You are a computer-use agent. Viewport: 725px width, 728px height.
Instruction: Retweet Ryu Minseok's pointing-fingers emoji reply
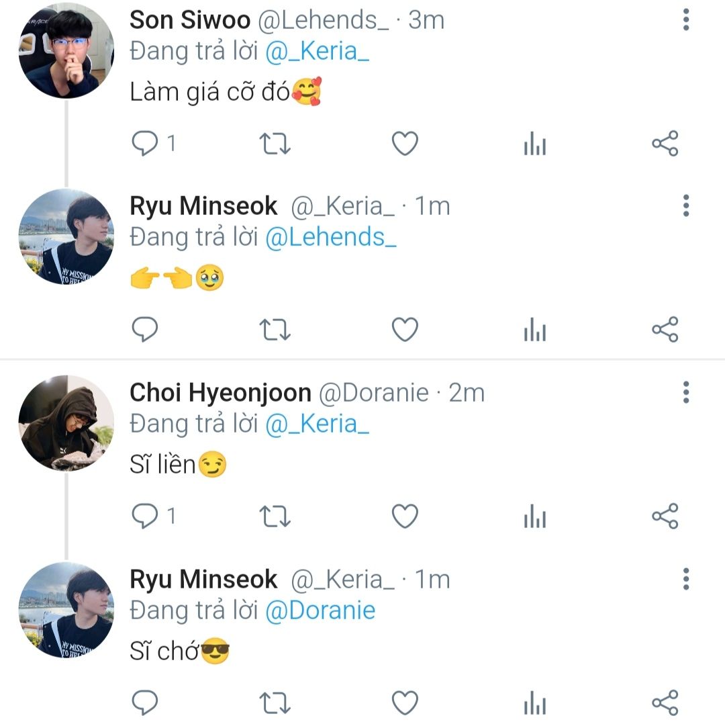click(275, 329)
